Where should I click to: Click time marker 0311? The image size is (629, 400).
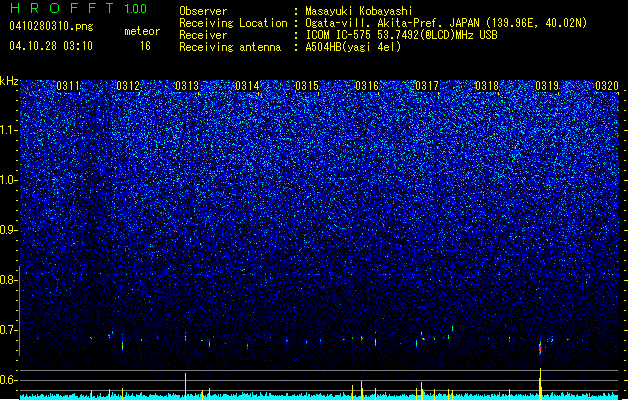click(68, 86)
